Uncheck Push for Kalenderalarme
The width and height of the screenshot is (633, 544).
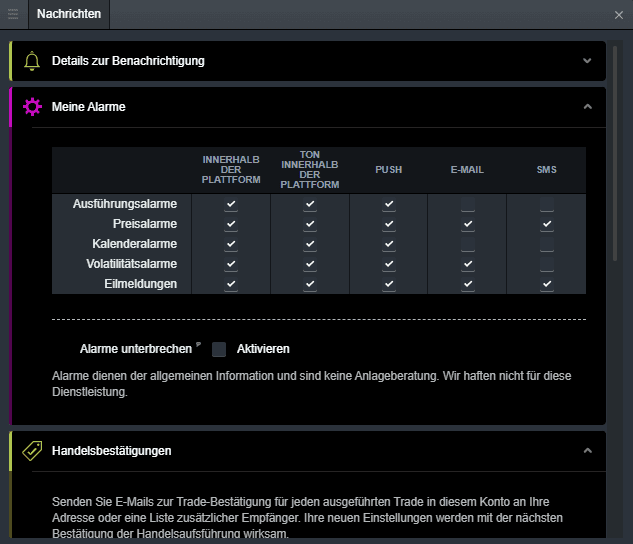tap(389, 245)
